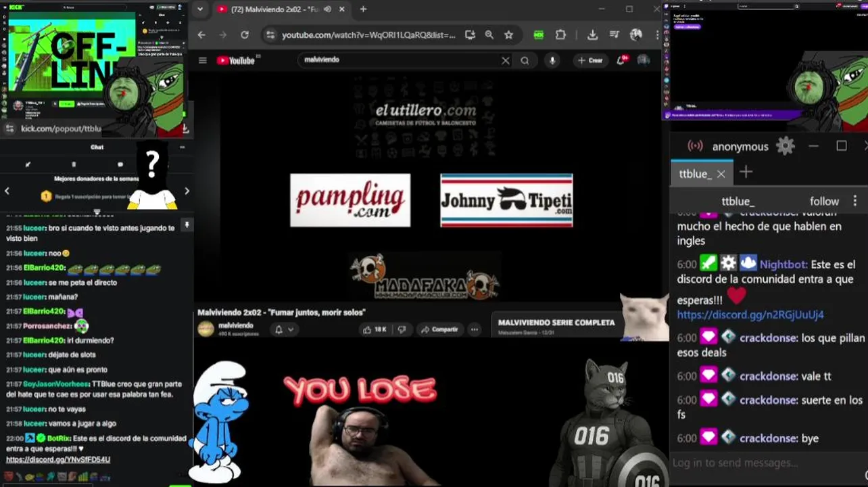Open MALVIVIENDO SERIE COMPLETA playlist header
Screen dimensions: 868x487
coord(556,323)
